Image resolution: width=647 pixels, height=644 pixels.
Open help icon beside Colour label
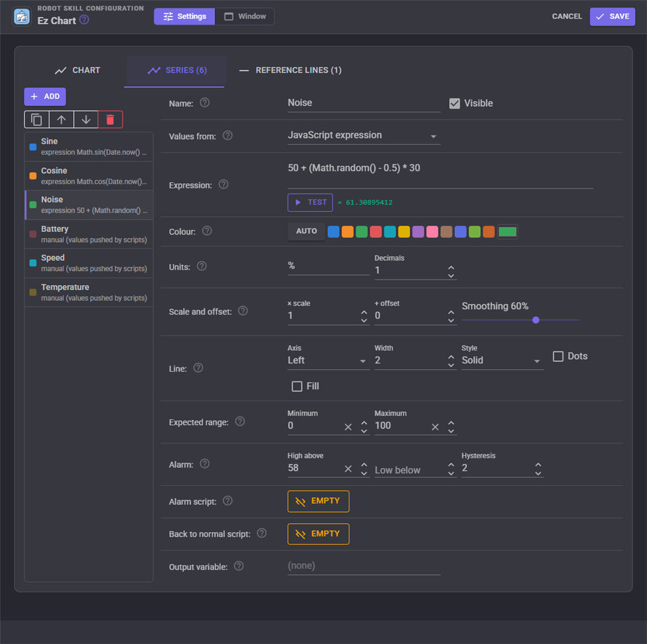[207, 231]
